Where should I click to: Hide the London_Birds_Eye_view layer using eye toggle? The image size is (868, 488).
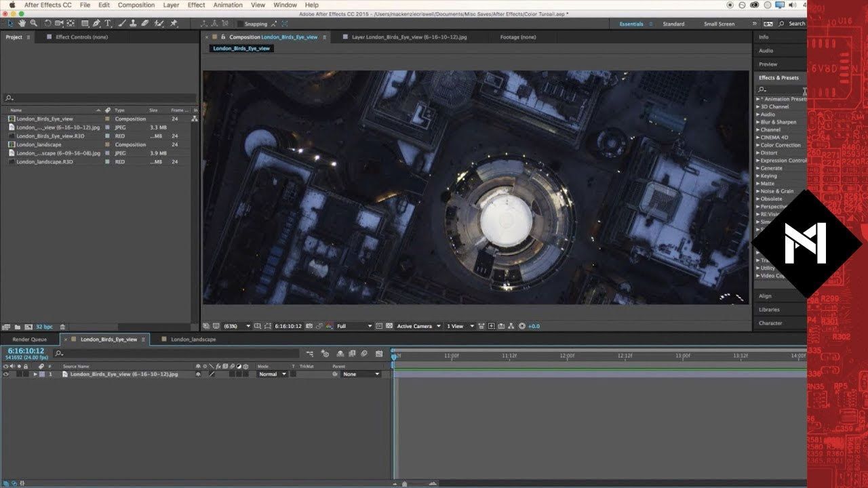[6, 374]
